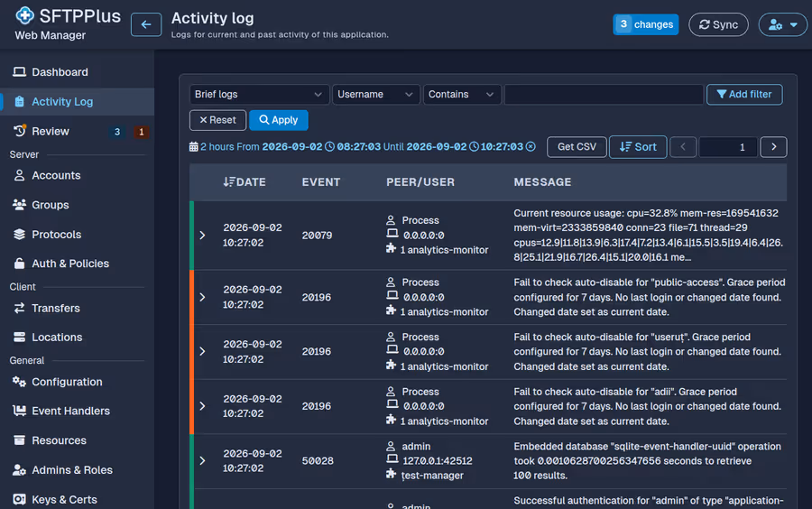
Task: Open Transfers in the sidebar
Action: click(78, 308)
